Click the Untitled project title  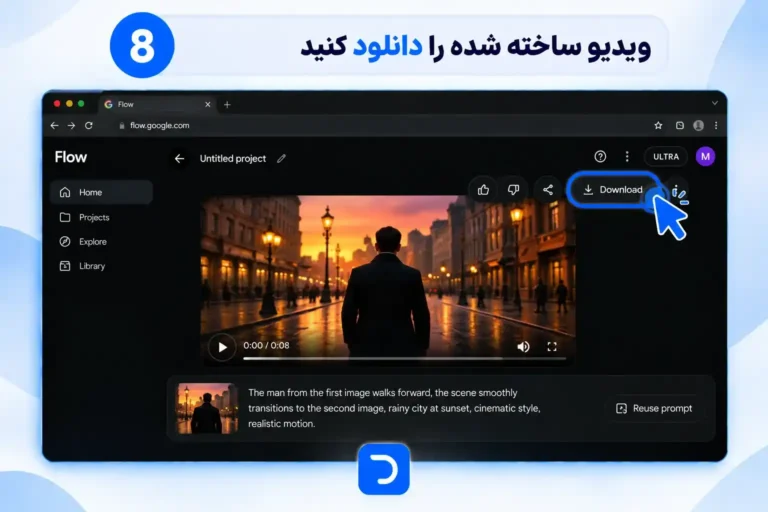[x=233, y=158]
